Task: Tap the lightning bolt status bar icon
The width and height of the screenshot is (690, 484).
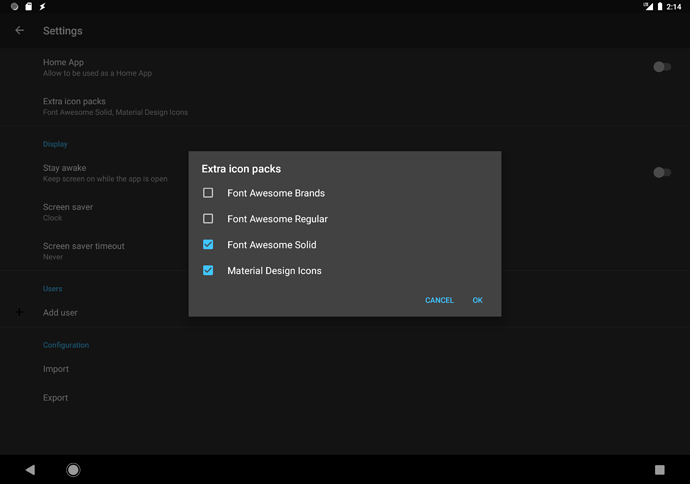Action: [x=43, y=7]
